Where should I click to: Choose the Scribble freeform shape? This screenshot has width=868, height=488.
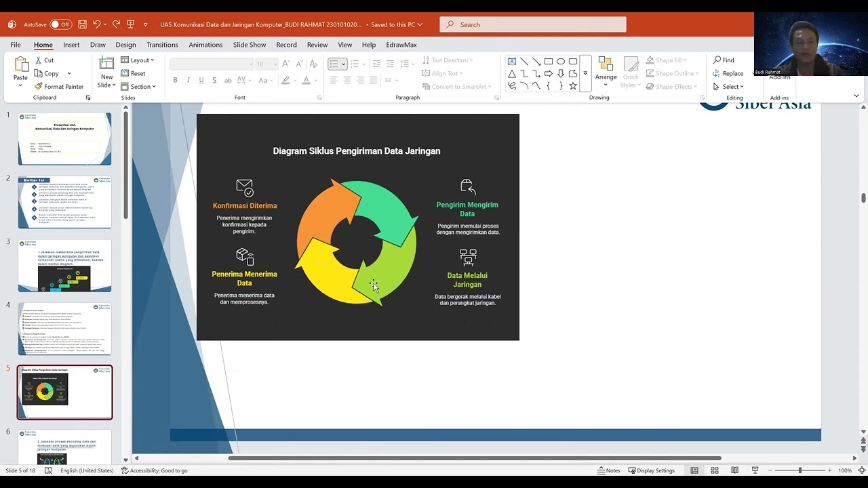[x=512, y=86]
